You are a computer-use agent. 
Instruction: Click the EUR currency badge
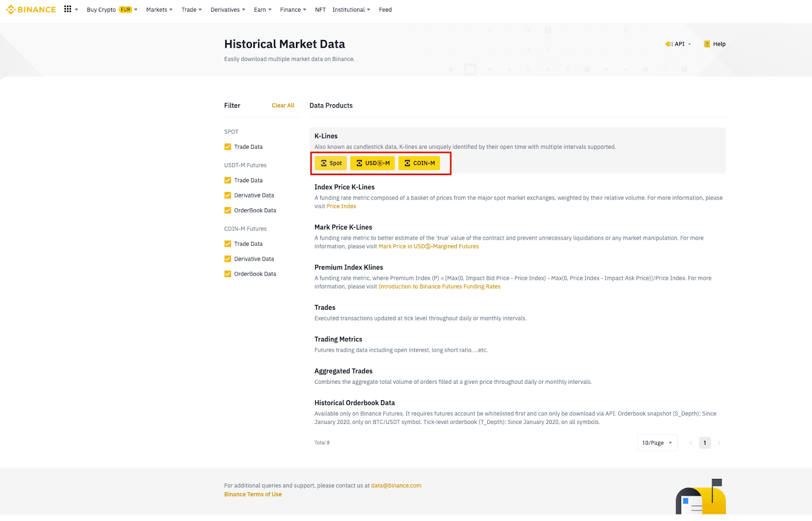(x=125, y=10)
